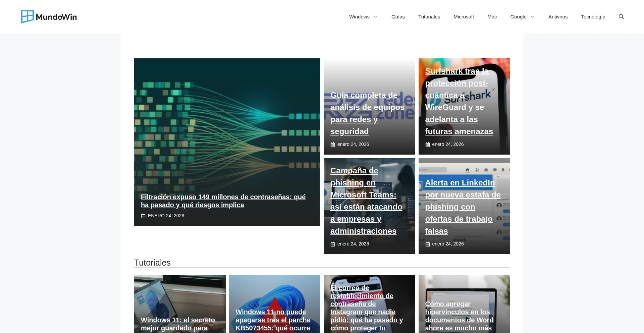Read Windows 11 no puede apagarse article
The image size is (644, 333).
pyautogui.click(x=273, y=320)
